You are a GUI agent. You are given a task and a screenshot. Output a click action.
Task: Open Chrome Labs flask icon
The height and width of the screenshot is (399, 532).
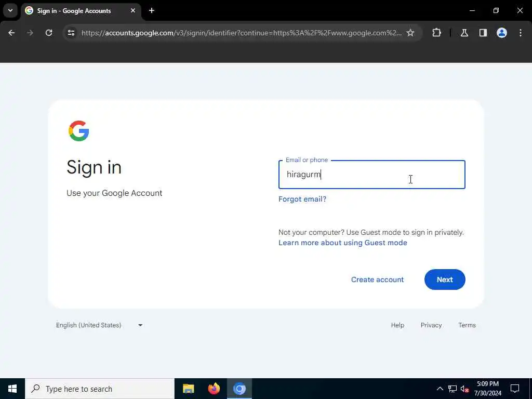[464, 33]
